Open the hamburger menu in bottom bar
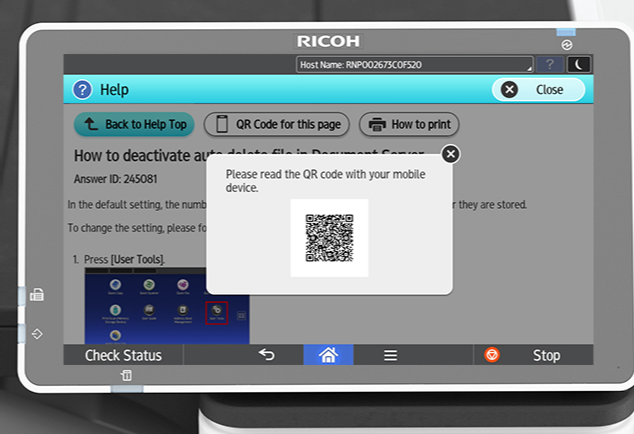The height and width of the screenshot is (434, 634). coord(390,355)
